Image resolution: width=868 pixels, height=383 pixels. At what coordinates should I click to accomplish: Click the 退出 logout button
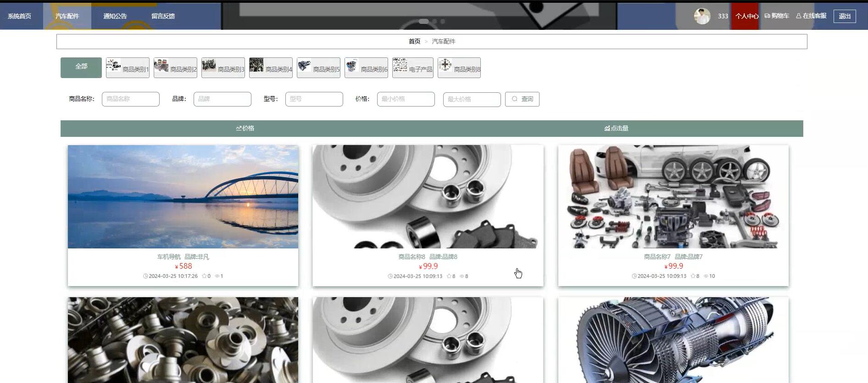pos(845,16)
